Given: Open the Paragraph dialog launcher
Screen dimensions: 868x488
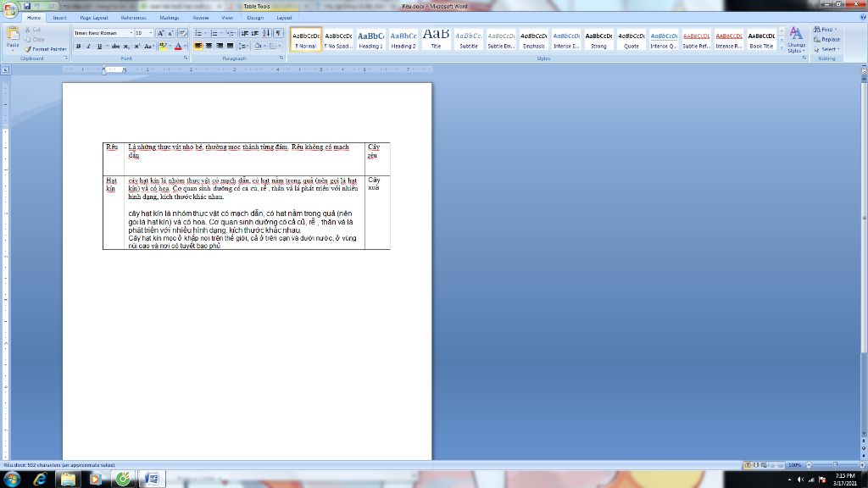Looking at the screenshot, I should click(x=281, y=58).
